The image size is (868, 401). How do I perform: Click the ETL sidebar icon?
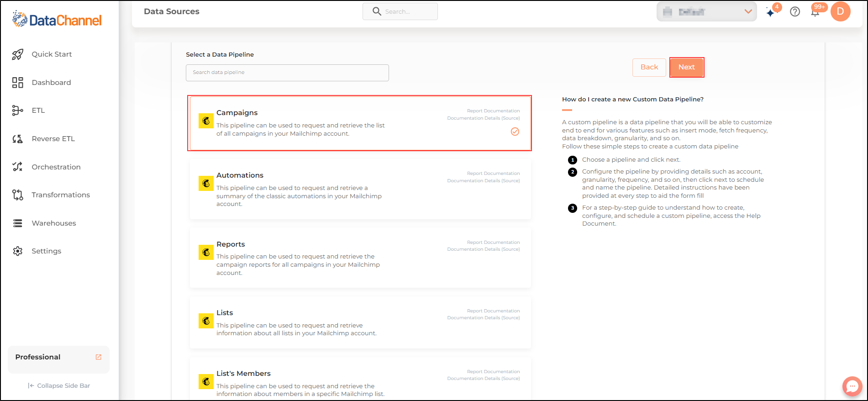pyautogui.click(x=17, y=111)
